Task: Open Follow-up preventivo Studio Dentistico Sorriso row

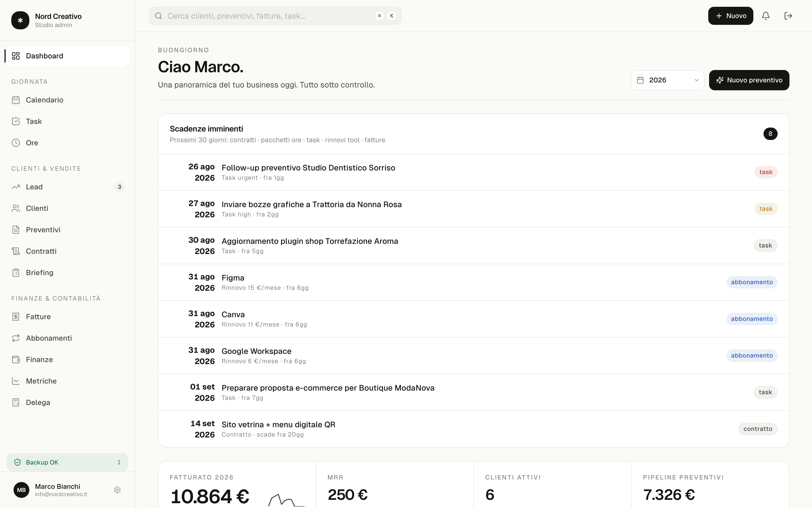Action: [473, 172]
